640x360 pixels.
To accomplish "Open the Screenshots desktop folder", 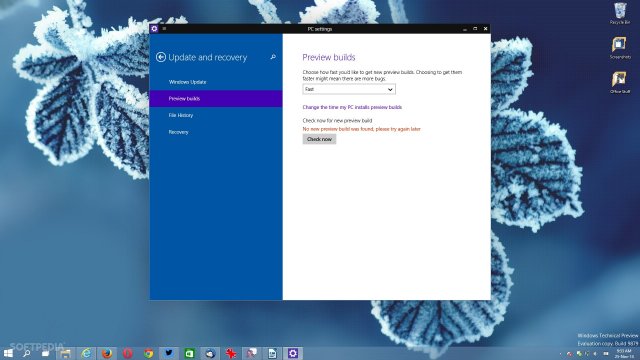I will tap(620, 48).
